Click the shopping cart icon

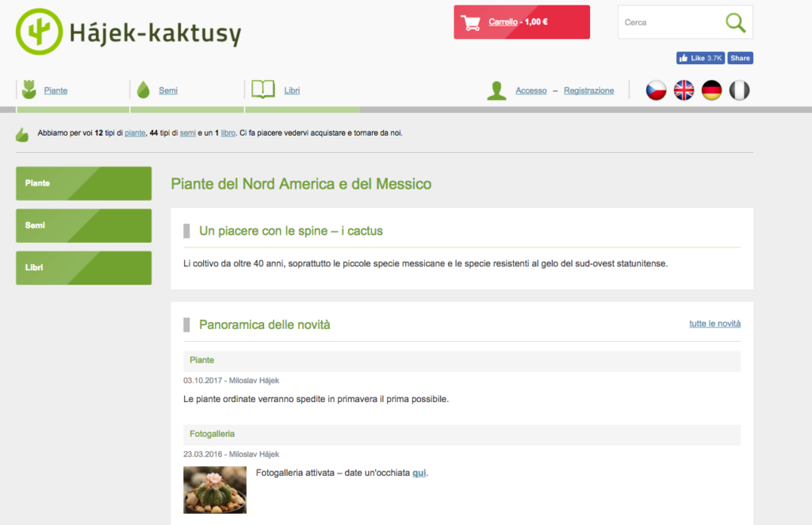coord(470,22)
